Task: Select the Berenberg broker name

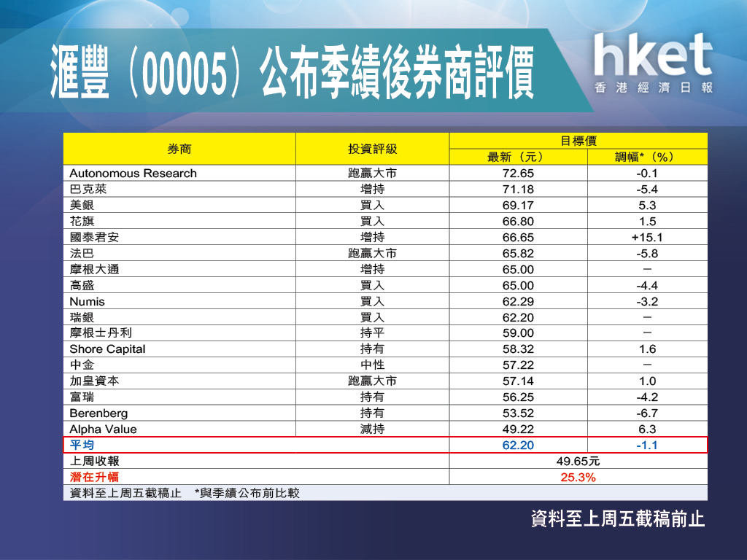Action: pos(98,413)
